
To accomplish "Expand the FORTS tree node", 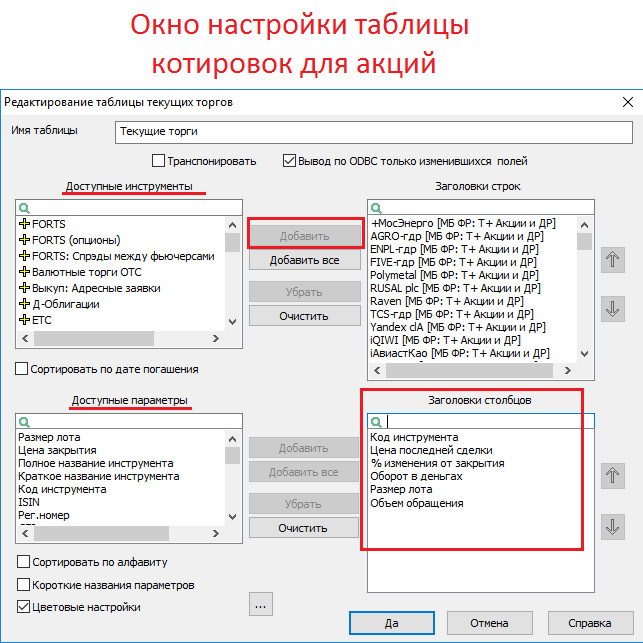I will [x=24, y=223].
